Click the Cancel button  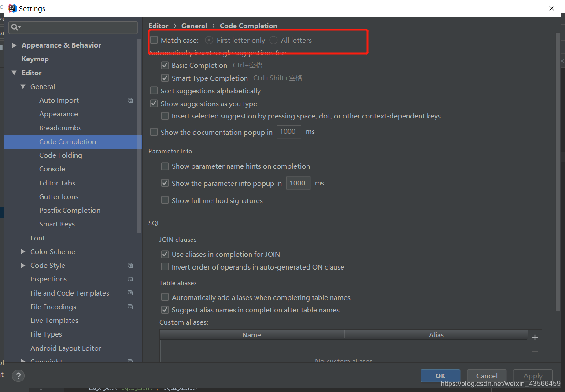point(487,376)
